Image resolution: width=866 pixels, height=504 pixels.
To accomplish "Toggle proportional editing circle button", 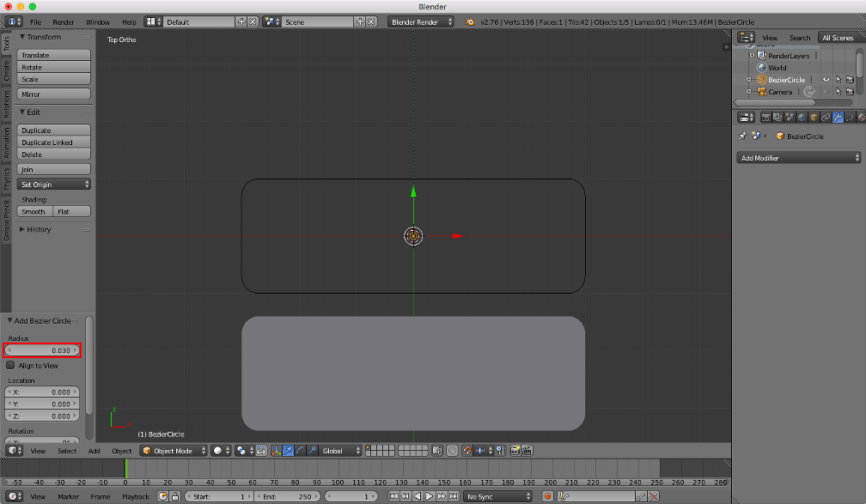I will point(452,451).
